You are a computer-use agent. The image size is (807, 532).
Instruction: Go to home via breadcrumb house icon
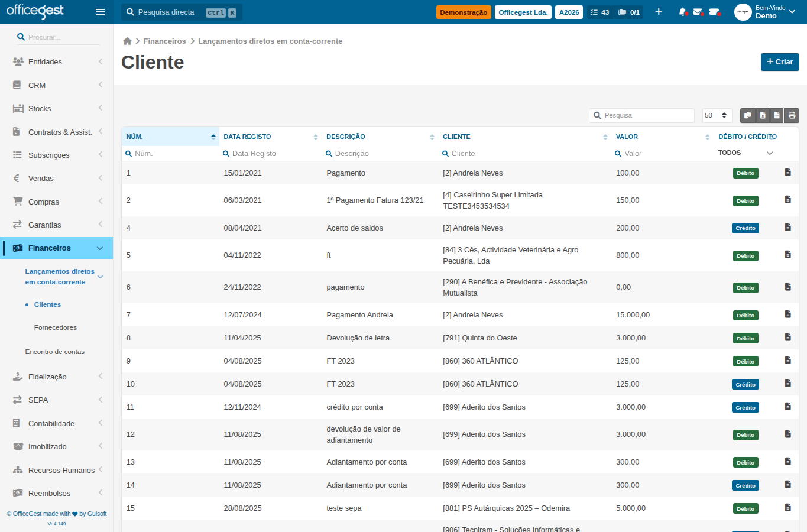[x=127, y=41]
